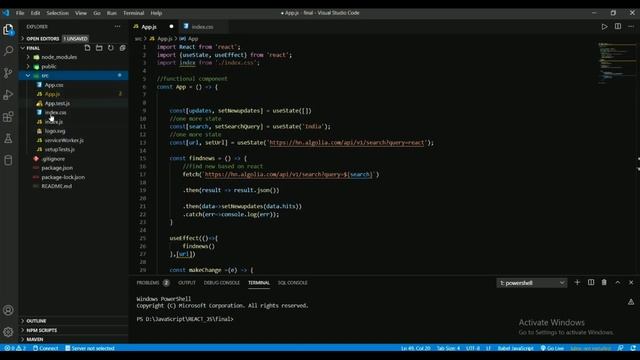Open the Run and Debug view
This screenshot has width=640, height=360.
click(x=8, y=95)
